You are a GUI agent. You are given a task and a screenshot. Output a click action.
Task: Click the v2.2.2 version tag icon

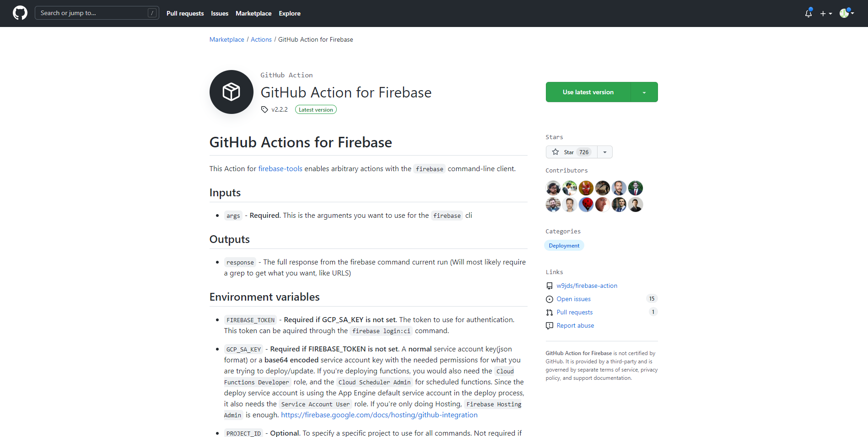tap(264, 109)
